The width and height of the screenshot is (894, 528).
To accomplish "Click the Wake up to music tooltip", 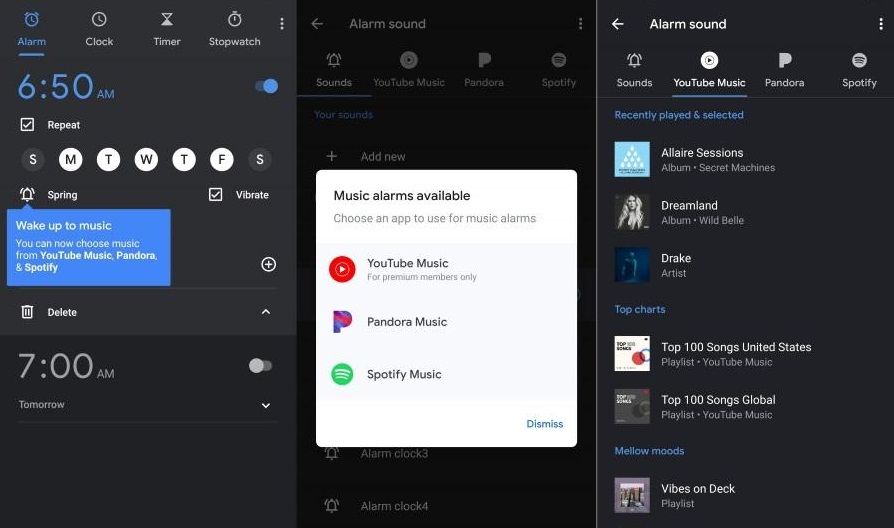I will [x=88, y=247].
